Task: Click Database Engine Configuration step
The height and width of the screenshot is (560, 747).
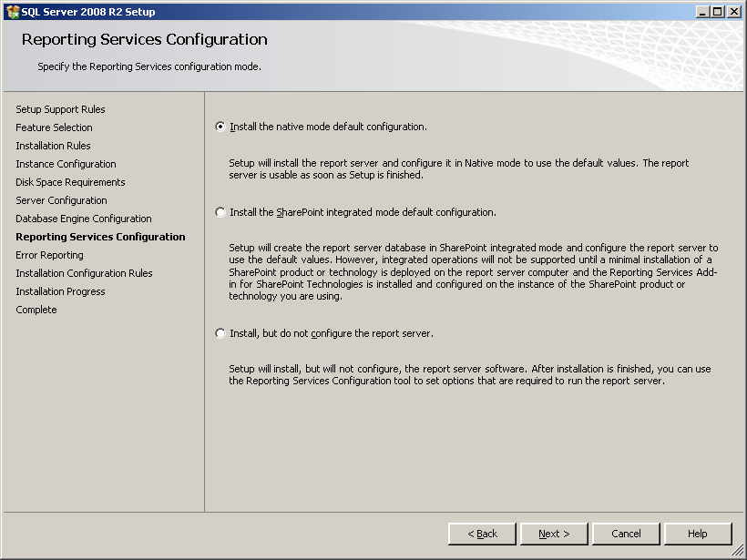Action: (x=84, y=219)
